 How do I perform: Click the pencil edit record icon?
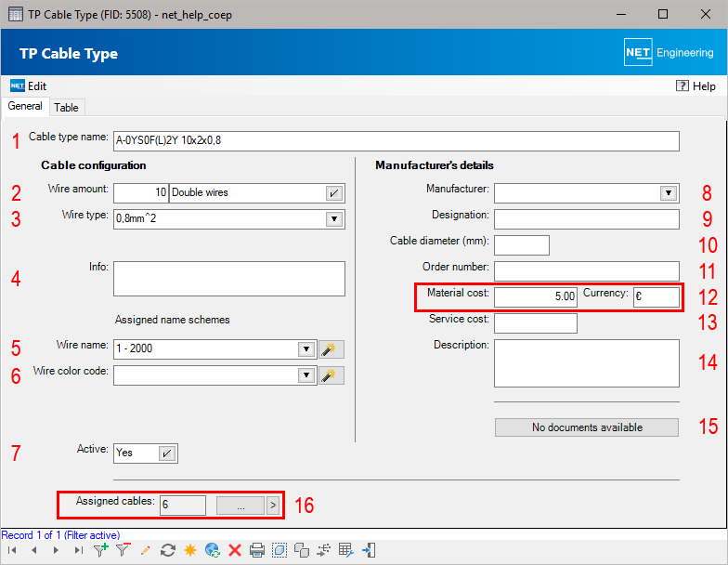tap(145, 550)
